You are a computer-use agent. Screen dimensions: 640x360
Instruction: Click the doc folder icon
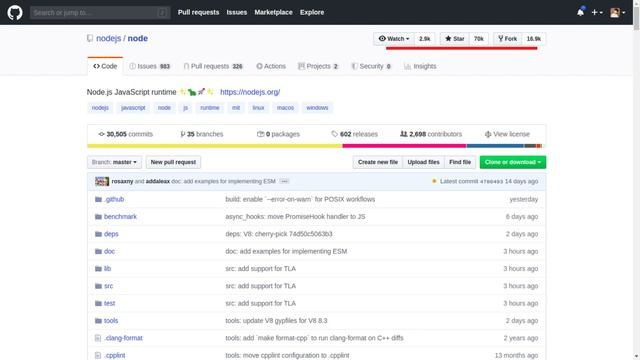coord(98,251)
